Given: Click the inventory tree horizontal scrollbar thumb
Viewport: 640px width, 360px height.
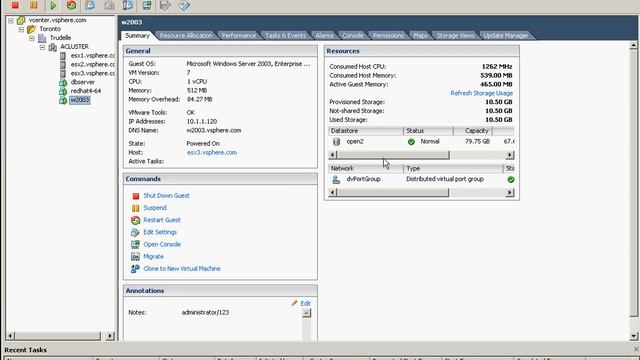Looking at the screenshot, I should [x=58, y=336].
